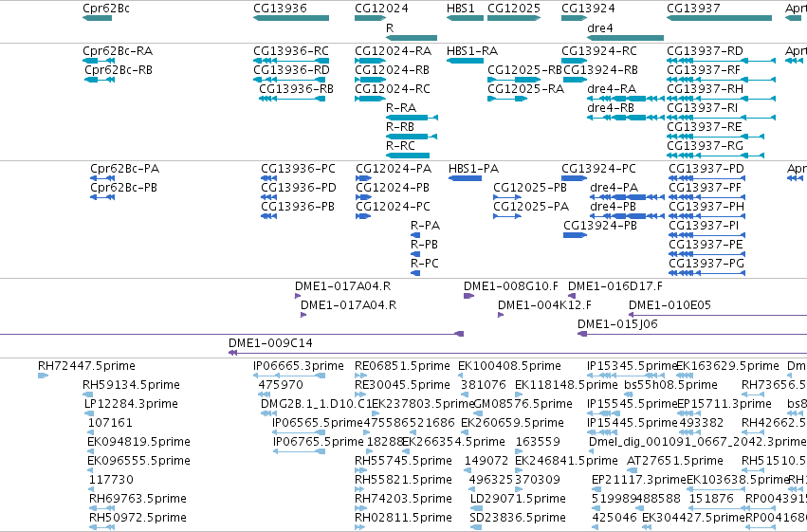Select protein CG12025-PA

pyautogui.click(x=507, y=216)
